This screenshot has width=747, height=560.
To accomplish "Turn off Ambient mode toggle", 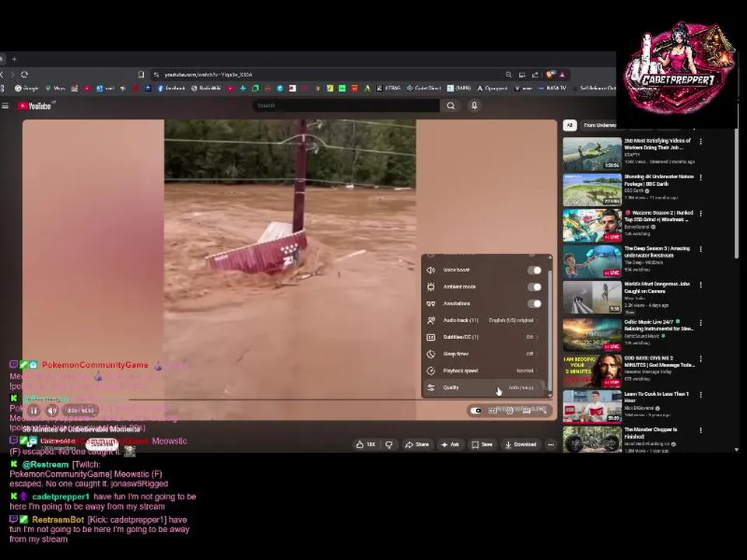I will tap(534, 287).
